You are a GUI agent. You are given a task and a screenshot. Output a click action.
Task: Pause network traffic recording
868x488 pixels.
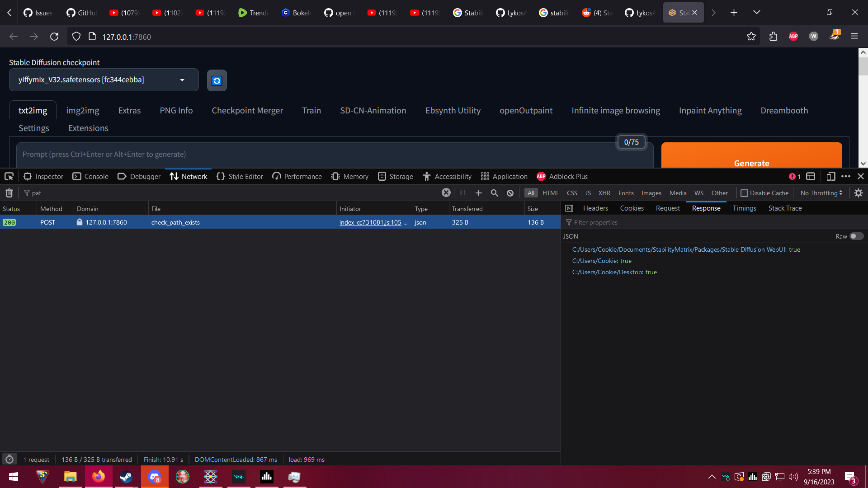tap(462, 193)
